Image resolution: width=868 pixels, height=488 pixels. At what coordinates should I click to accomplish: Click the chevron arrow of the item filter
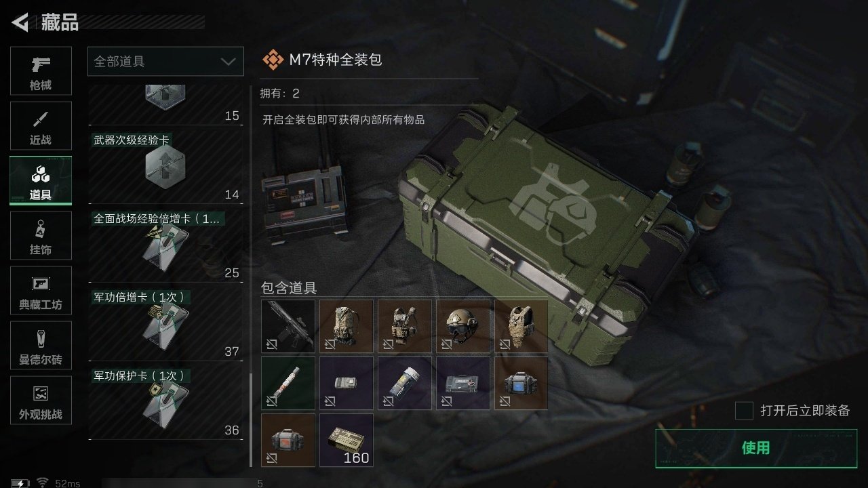pyautogui.click(x=228, y=62)
